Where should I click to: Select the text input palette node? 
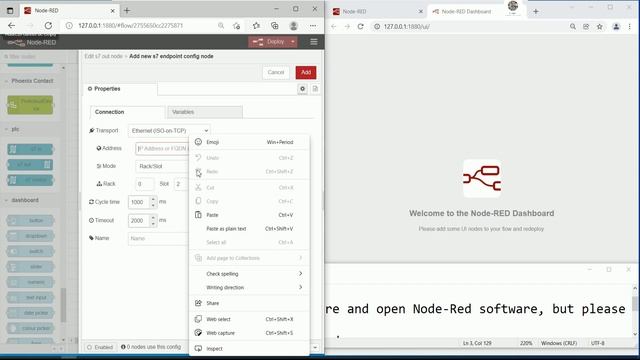[30, 298]
